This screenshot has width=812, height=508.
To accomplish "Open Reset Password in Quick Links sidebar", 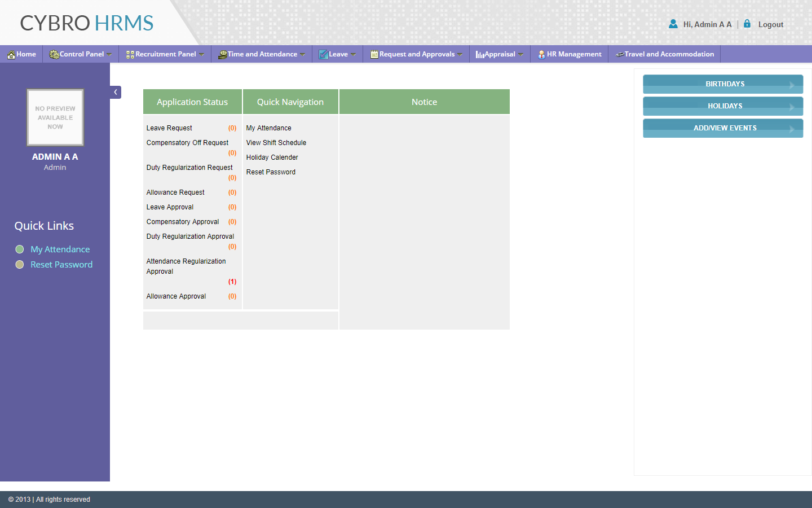I will click(61, 265).
